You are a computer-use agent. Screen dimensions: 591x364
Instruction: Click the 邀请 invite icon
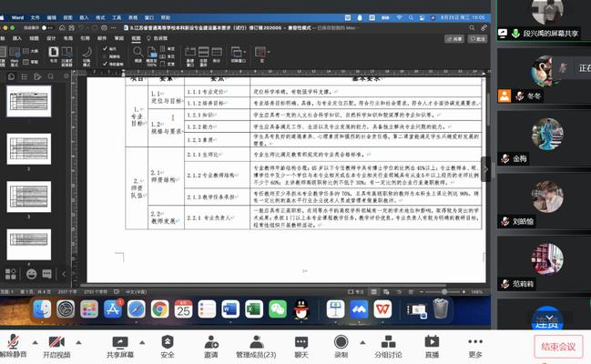click(x=211, y=342)
